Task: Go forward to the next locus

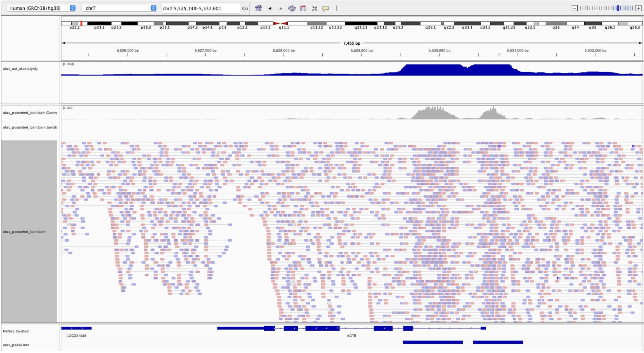Action: coord(281,8)
